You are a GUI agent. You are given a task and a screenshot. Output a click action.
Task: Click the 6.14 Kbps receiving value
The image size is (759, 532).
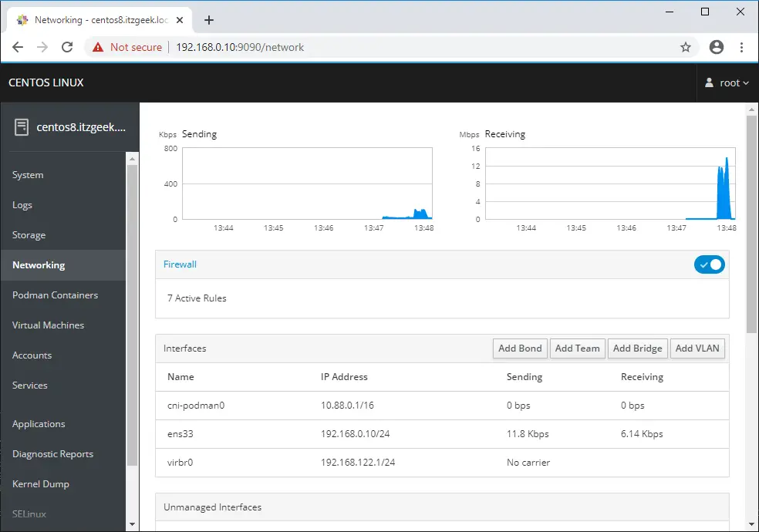642,434
